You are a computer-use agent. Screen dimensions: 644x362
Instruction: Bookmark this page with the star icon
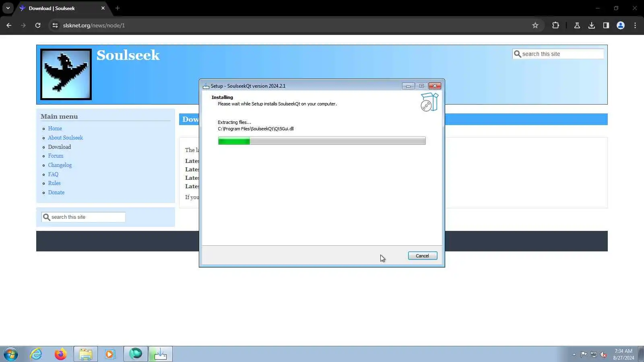point(535,25)
